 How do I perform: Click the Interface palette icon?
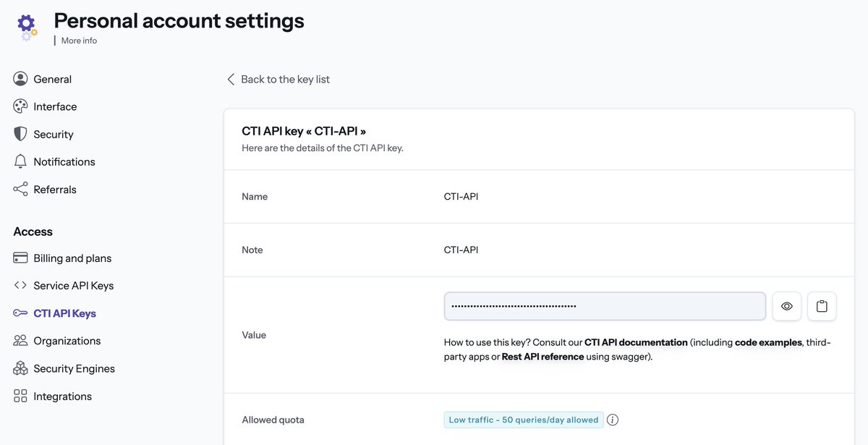pos(20,106)
